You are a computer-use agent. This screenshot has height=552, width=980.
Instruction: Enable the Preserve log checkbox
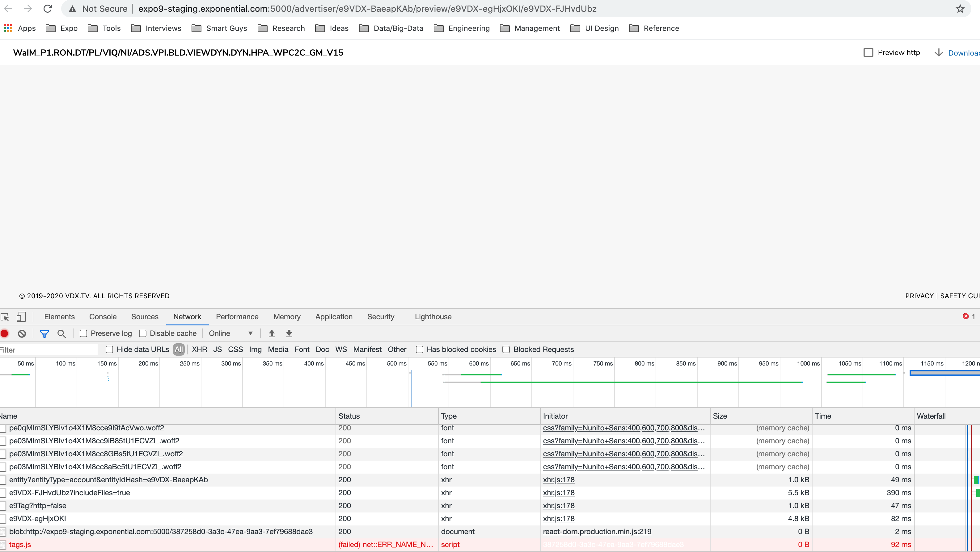click(83, 333)
